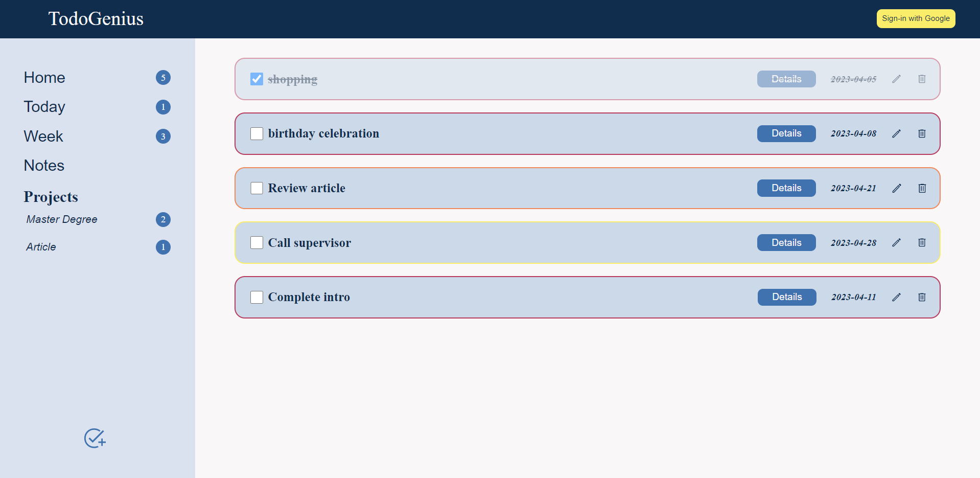Check off the Review article task
The height and width of the screenshot is (478, 980).
(x=256, y=188)
